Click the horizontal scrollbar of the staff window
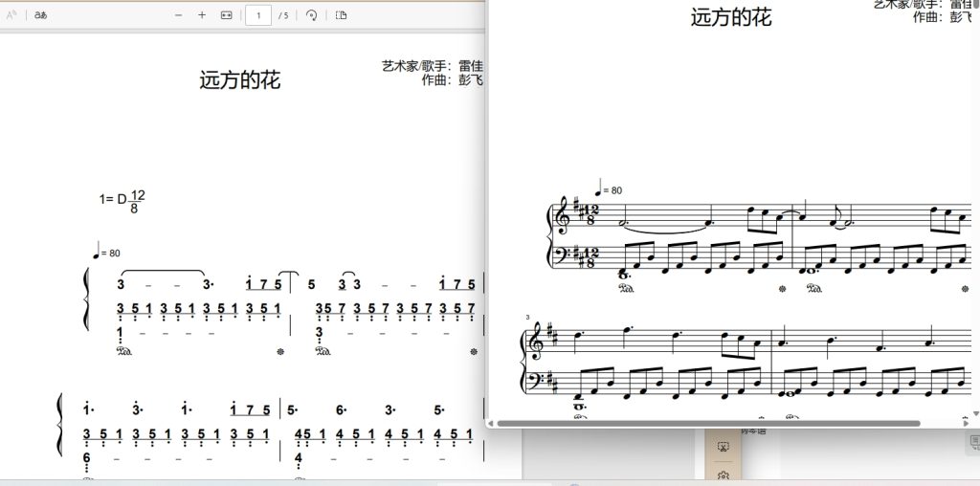The image size is (980, 486). click(708, 424)
